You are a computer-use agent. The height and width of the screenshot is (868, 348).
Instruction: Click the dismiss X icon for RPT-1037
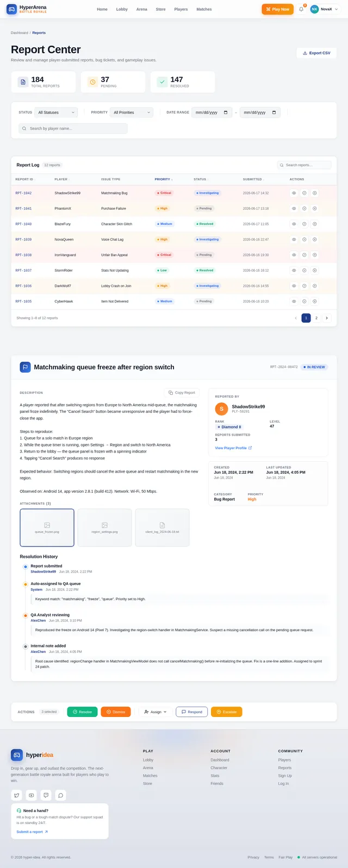315,271
